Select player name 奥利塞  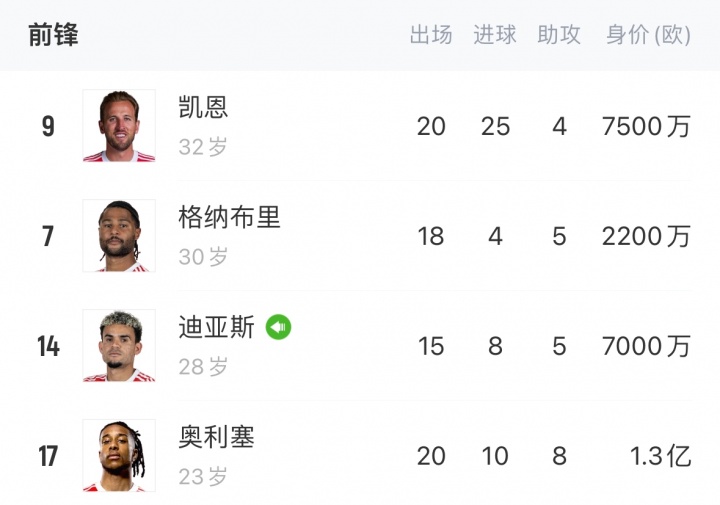coord(217,437)
